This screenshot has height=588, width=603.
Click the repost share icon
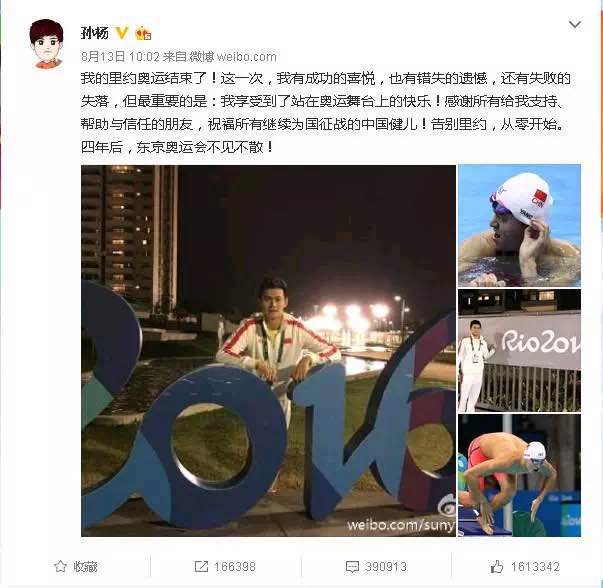point(201,566)
